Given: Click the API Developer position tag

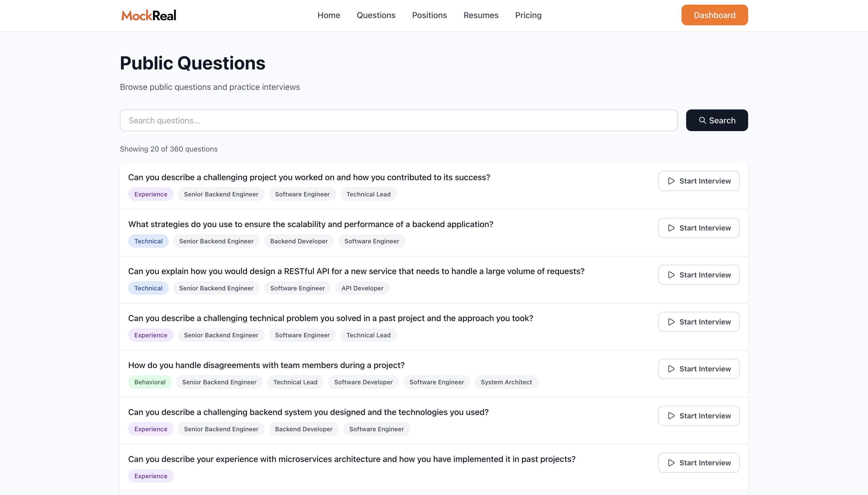Looking at the screenshot, I should 362,288.
